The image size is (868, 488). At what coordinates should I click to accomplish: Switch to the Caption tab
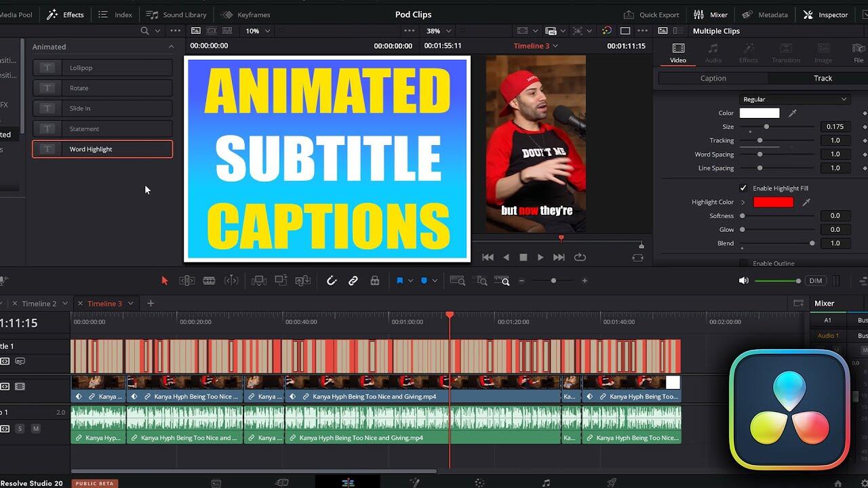pos(713,78)
